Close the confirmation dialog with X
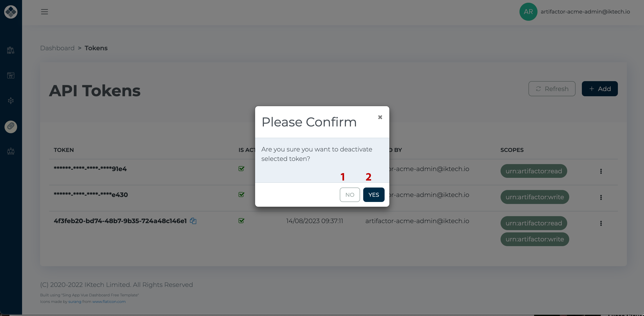The width and height of the screenshot is (644, 316). [x=380, y=117]
